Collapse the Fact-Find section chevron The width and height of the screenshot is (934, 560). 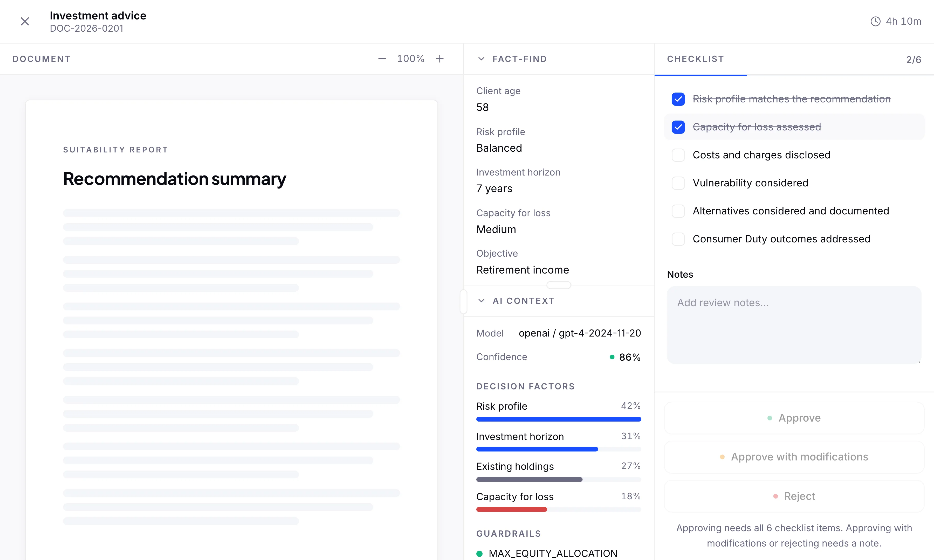tap(481, 59)
